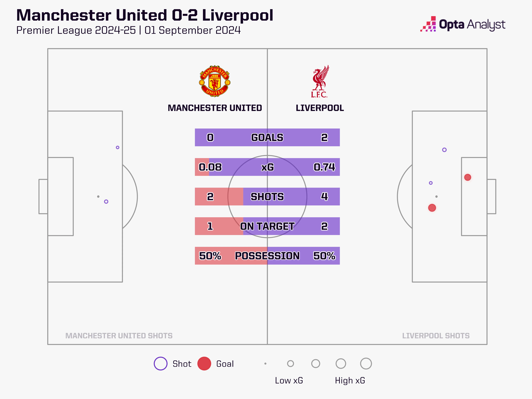Click the POSSESSION stat label
This screenshot has height=399, width=532.
pos(267,256)
